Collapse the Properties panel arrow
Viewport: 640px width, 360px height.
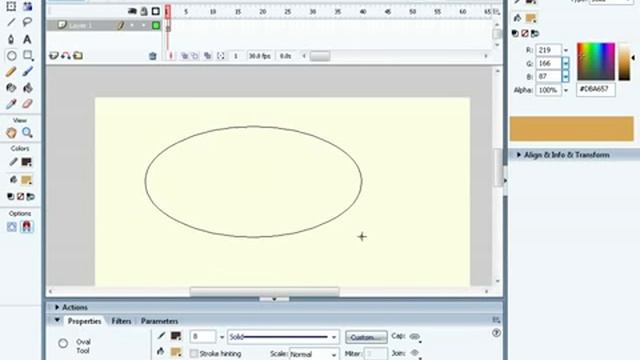pos(57,320)
